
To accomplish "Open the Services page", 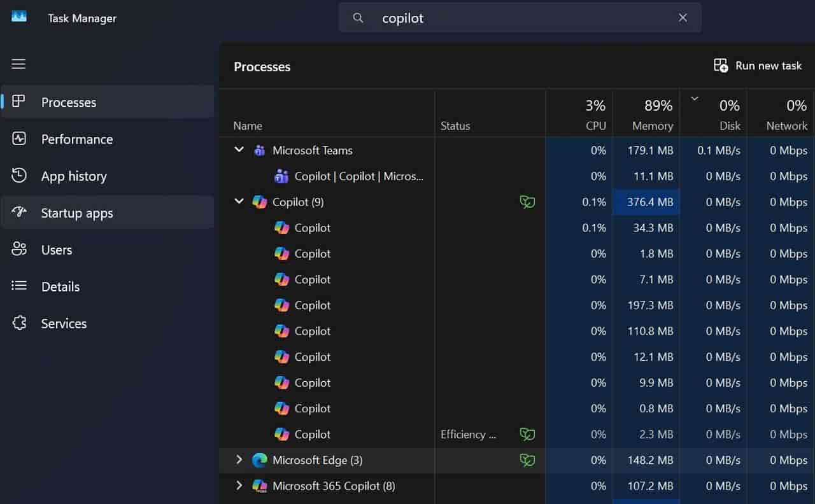I will click(108, 323).
